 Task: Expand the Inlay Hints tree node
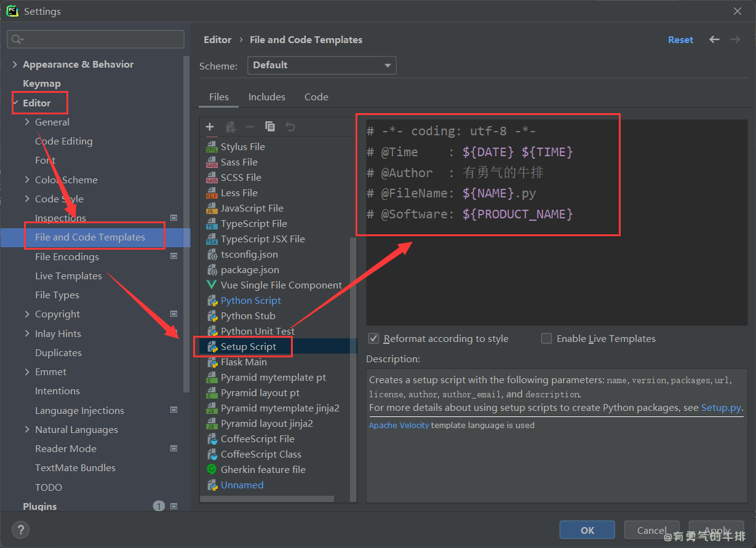tap(27, 334)
